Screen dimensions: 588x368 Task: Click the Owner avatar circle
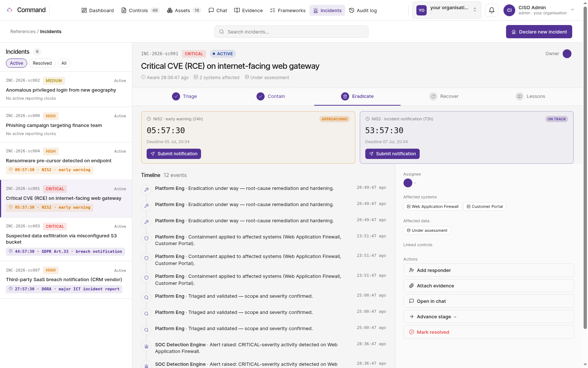tap(567, 54)
